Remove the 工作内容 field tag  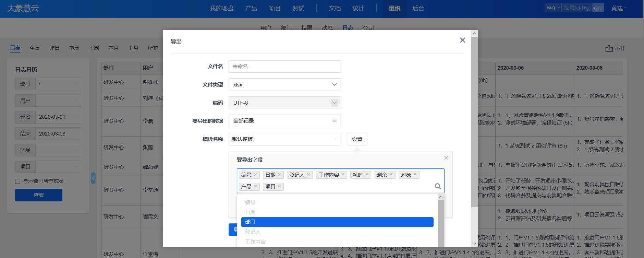click(x=343, y=175)
